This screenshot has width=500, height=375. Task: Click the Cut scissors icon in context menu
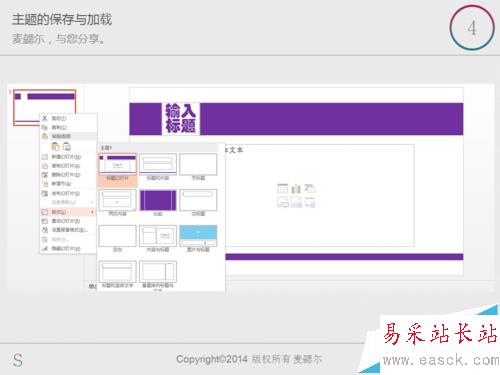tap(45, 118)
